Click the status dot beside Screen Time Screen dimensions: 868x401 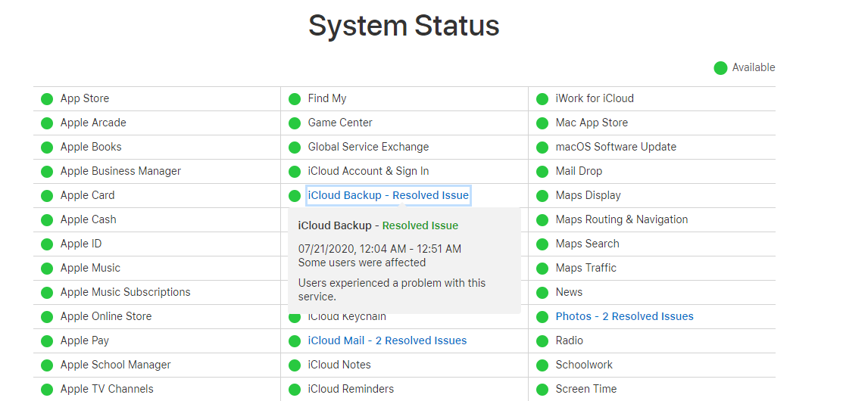pos(542,390)
